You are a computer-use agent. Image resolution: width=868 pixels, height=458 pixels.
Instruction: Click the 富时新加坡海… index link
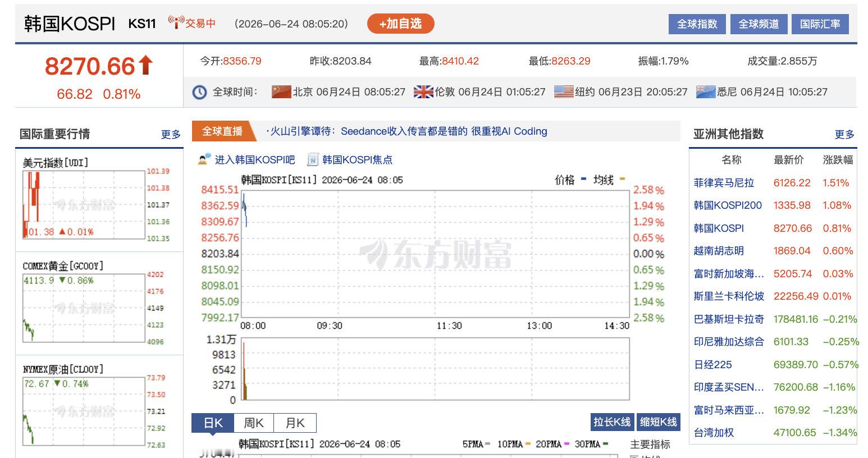click(x=729, y=274)
